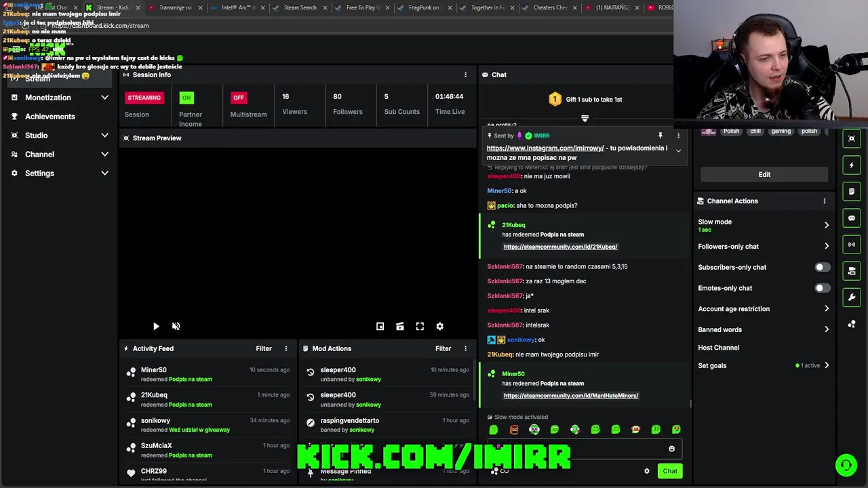This screenshot has width=868, height=488.
Task: Open chat settings gear icon
Action: (x=647, y=471)
